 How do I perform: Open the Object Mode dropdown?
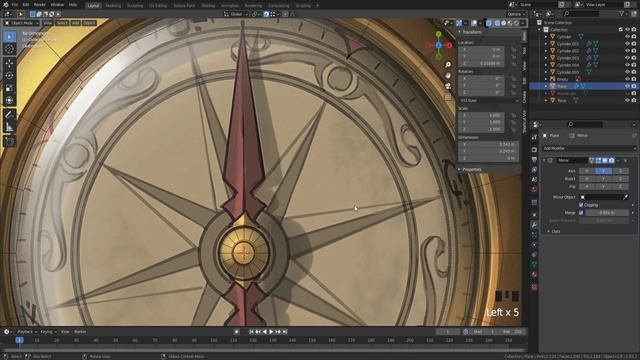[x=21, y=23]
